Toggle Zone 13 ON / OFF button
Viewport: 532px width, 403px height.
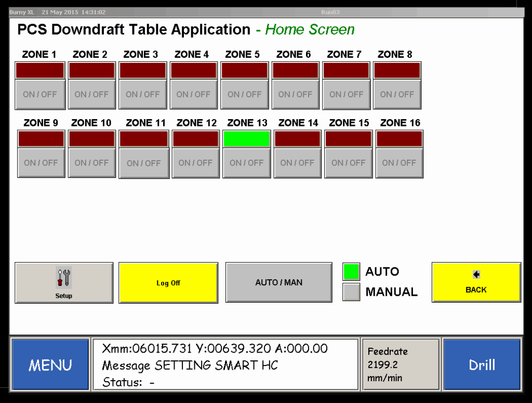(x=246, y=163)
